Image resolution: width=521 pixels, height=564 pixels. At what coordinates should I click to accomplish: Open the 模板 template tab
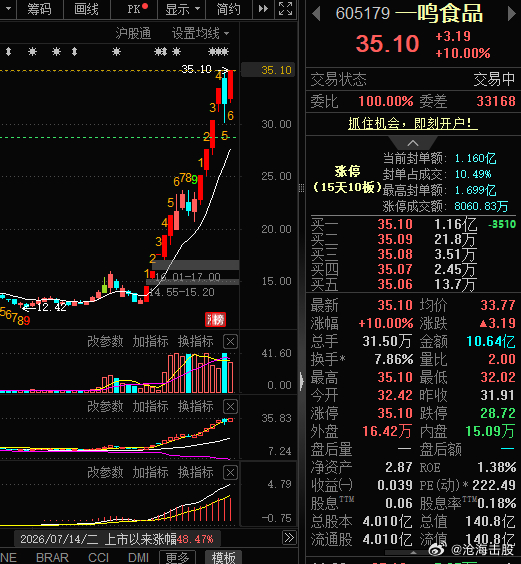(223, 558)
